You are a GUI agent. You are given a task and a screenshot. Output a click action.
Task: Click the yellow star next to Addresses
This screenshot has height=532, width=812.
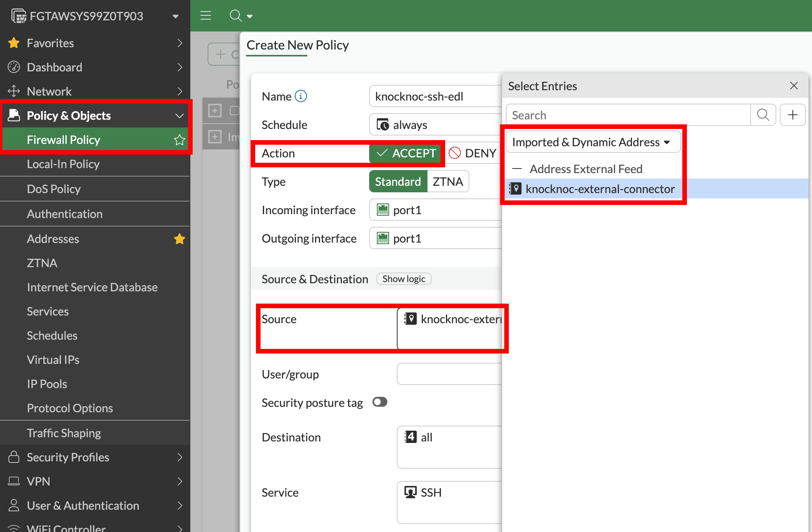click(x=179, y=239)
